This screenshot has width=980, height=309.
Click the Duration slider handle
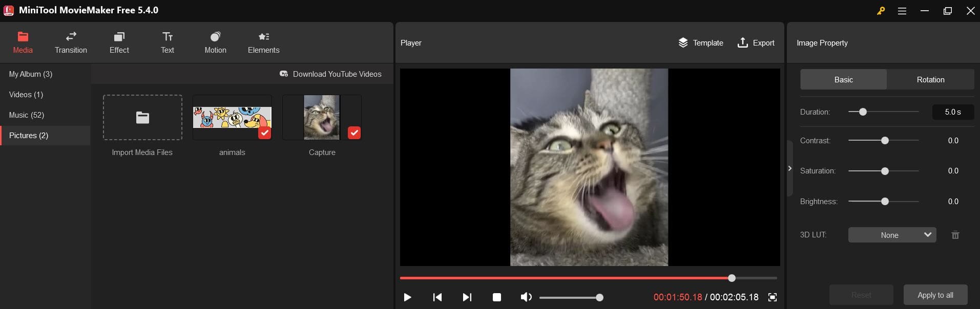coord(863,112)
